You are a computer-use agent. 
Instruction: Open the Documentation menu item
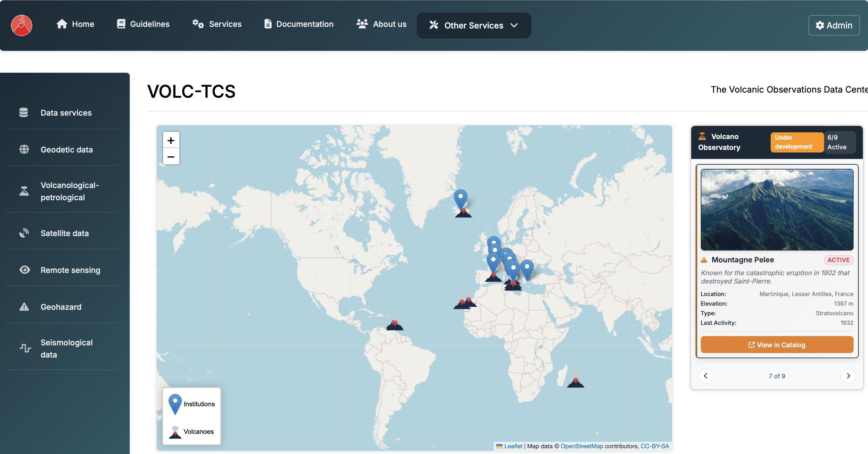(299, 24)
